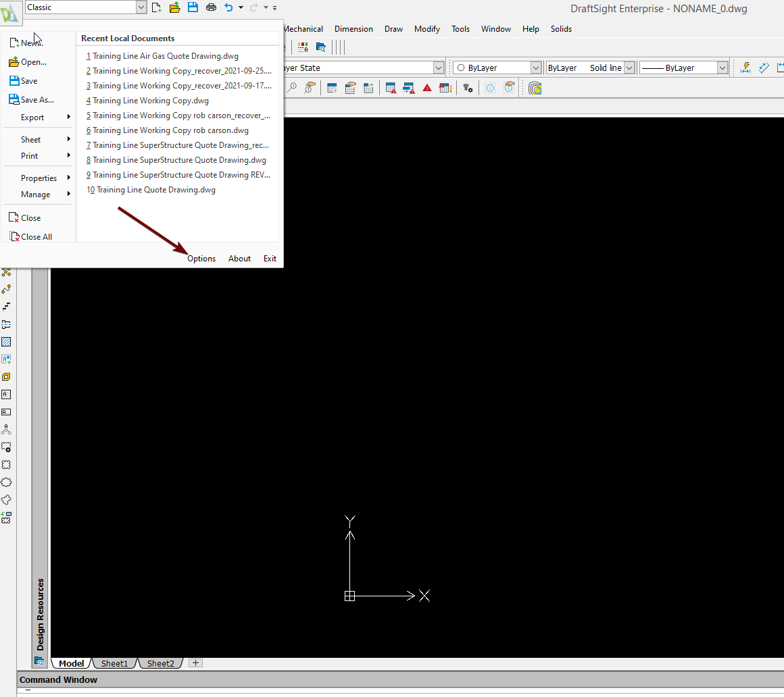Image resolution: width=784 pixels, height=697 pixels.
Task: Click the Open folder icon in quick access toolbar
Action: pos(174,7)
